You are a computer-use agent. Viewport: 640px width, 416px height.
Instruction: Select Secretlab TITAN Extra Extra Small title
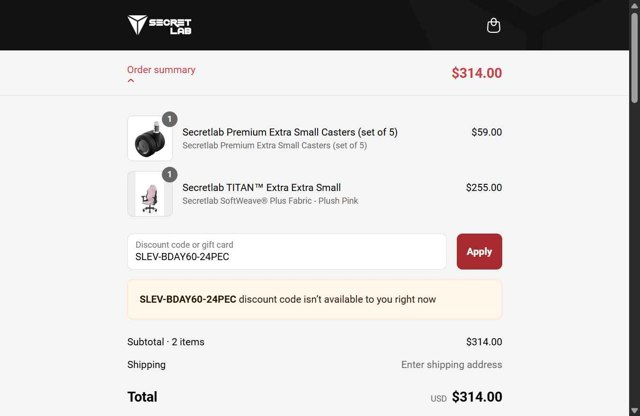click(261, 187)
